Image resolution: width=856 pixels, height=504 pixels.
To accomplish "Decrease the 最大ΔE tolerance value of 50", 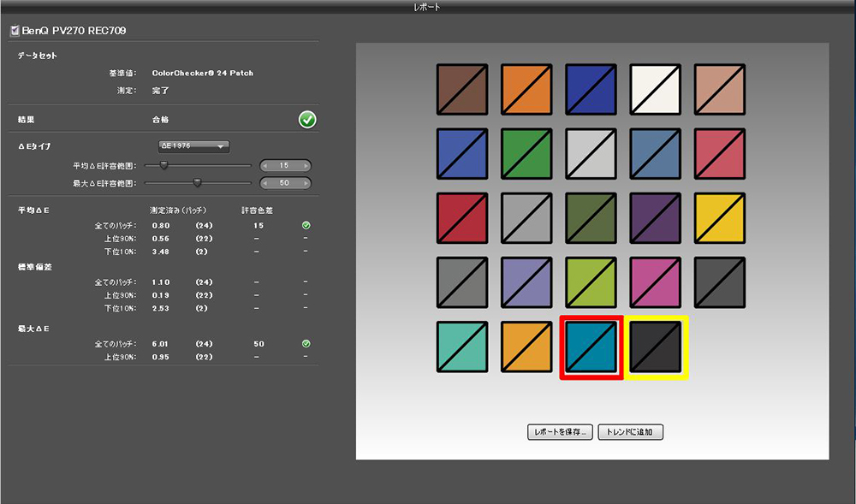I will tap(265, 183).
